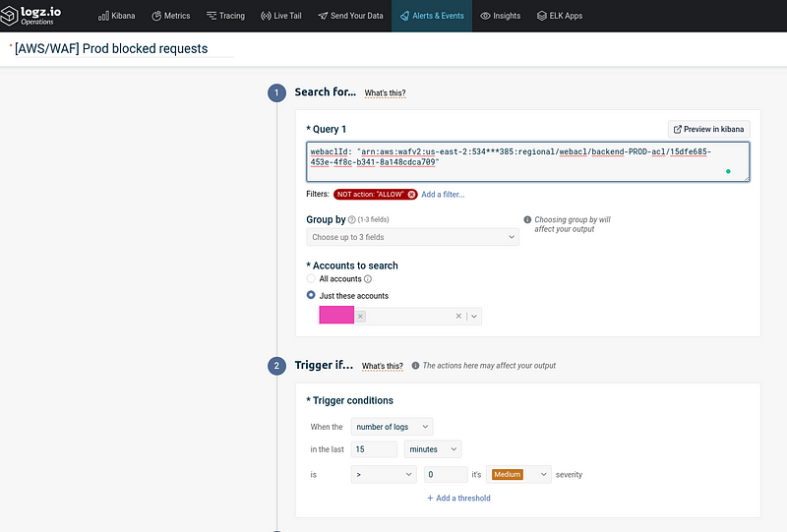Open the Metrics tab
The image size is (787, 532).
pos(170,16)
